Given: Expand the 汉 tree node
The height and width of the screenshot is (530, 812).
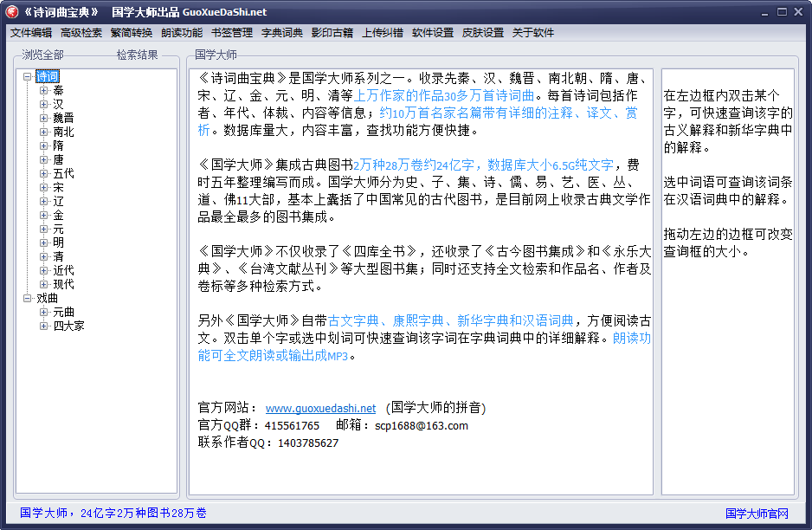Looking at the screenshot, I should click(x=44, y=104).
